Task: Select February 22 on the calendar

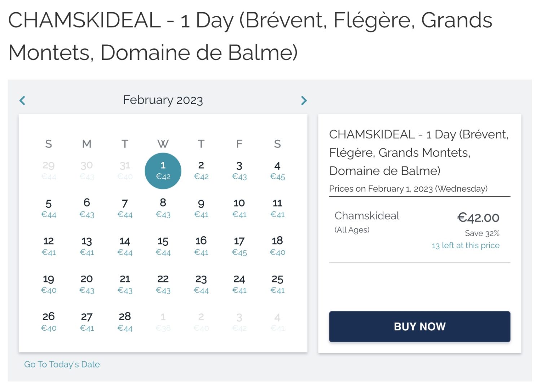Action: [163, 284]
